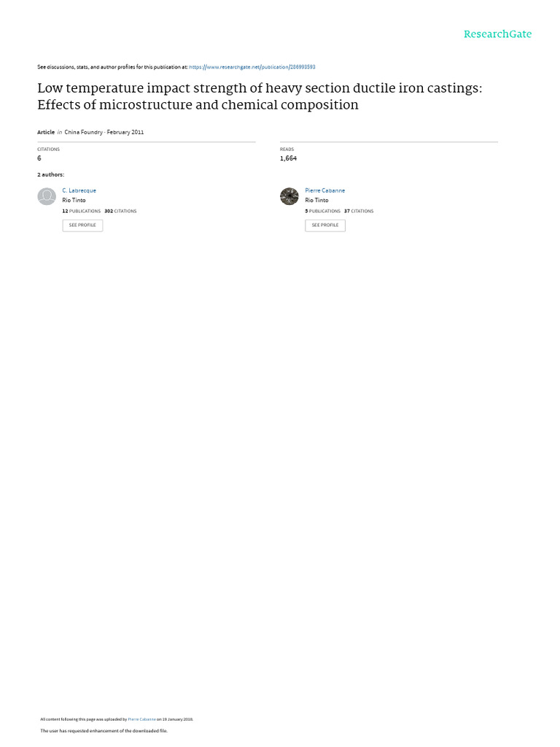Click the ResearchGate logo
Viewport: 560px width, 747px height.
tap(497, 34)
